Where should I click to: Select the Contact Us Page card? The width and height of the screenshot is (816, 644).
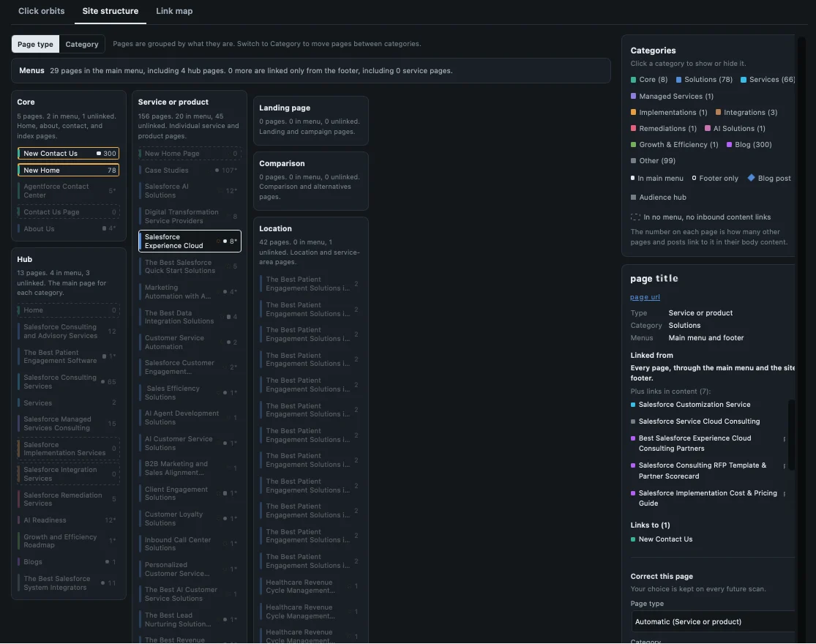point(68,212)
